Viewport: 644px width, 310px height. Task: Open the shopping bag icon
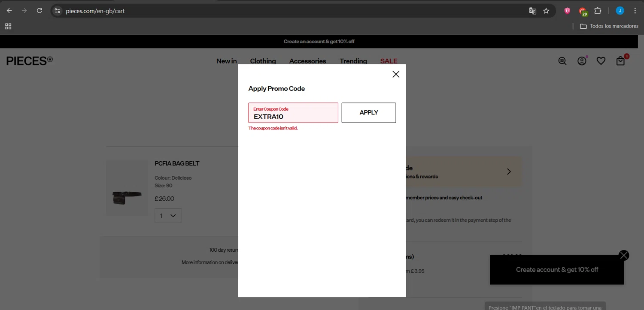(x=620, y=61)
